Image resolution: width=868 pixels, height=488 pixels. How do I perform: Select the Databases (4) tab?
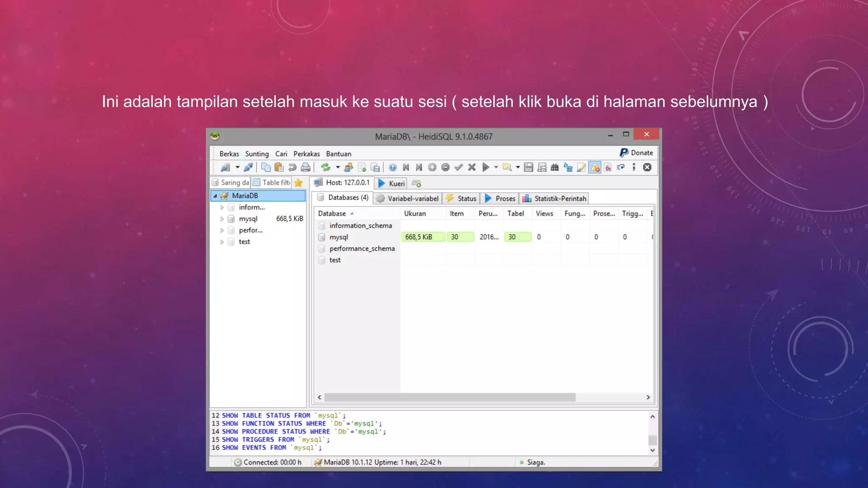pos(343,197)
